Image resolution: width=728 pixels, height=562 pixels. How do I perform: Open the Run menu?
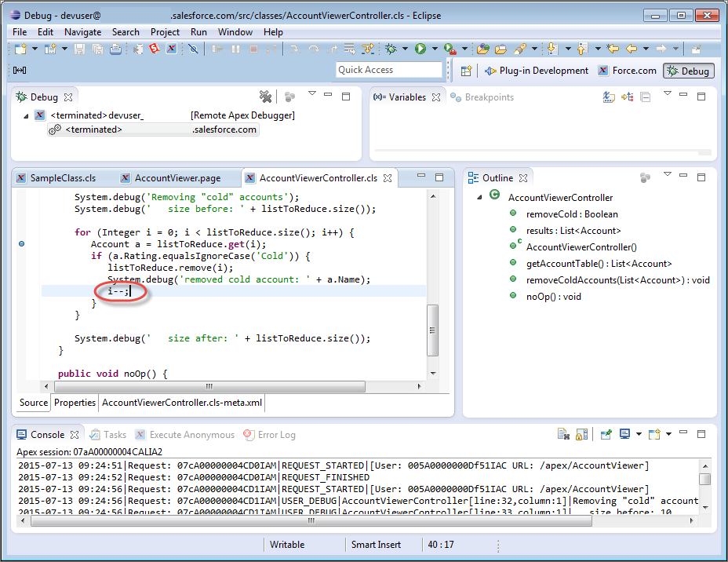tap(198, 32)
